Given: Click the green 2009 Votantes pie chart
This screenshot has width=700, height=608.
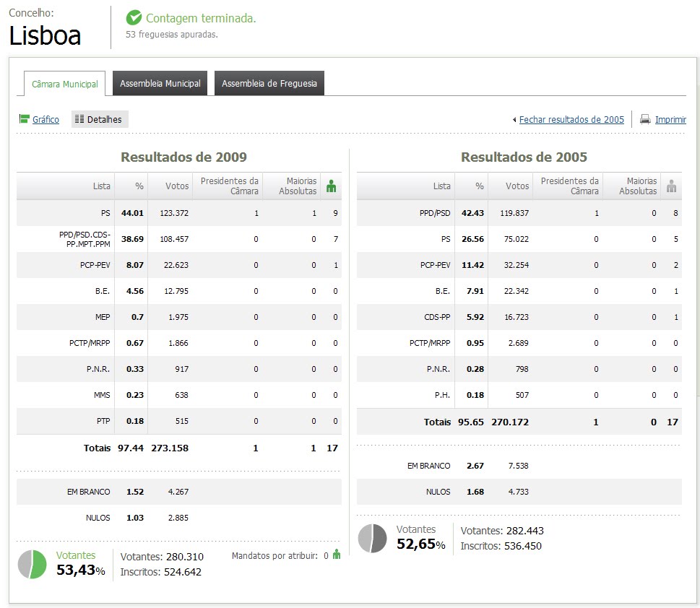Looking at the screenshot, I should 33,564.
